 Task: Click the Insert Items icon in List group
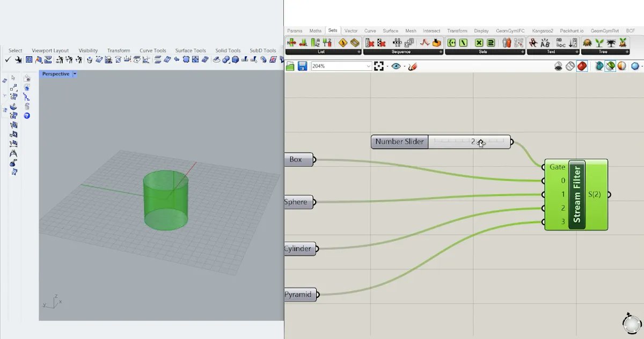coord(290,42)
